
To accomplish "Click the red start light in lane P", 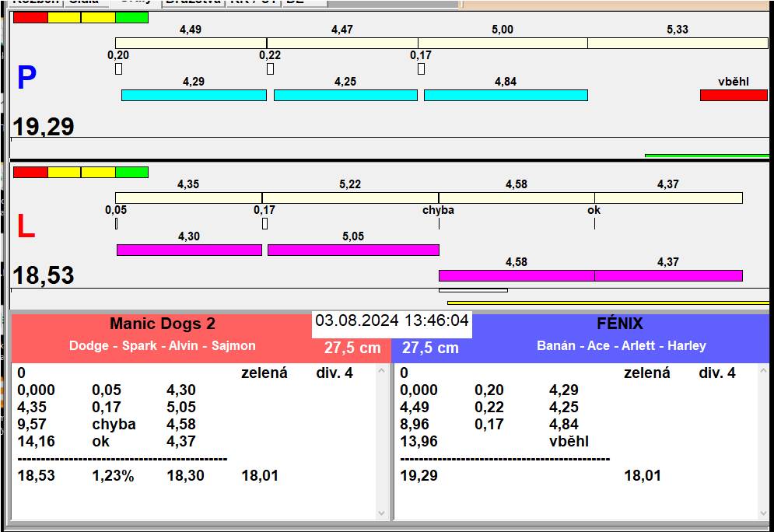I will tap(30, 17).
